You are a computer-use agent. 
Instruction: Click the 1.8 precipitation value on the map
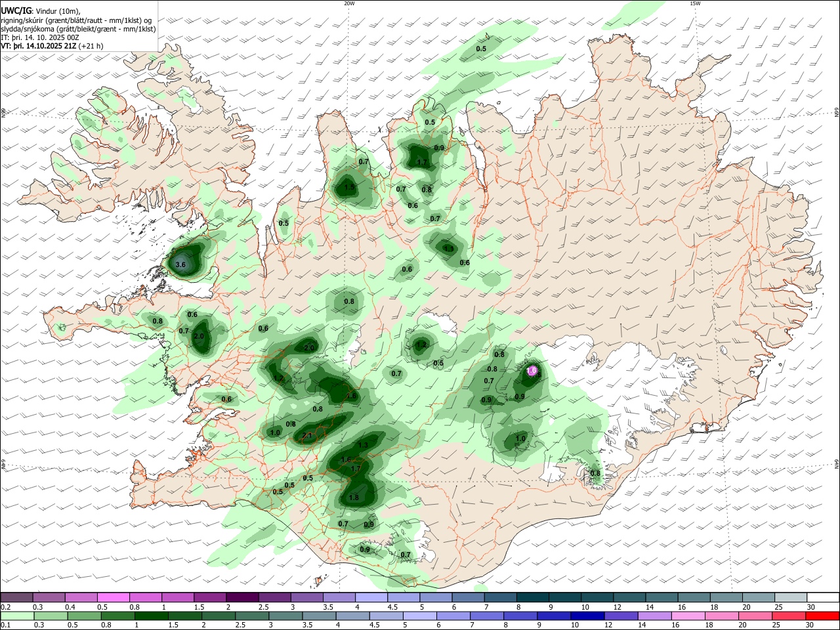(x=354, y=497)
